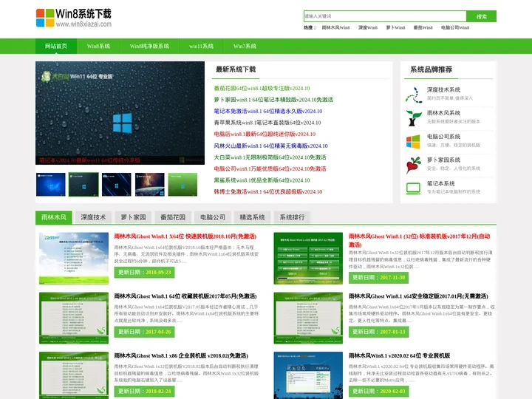Select the second dark slideshow thumbnail

pyautogui.click(x=83, y=185)
